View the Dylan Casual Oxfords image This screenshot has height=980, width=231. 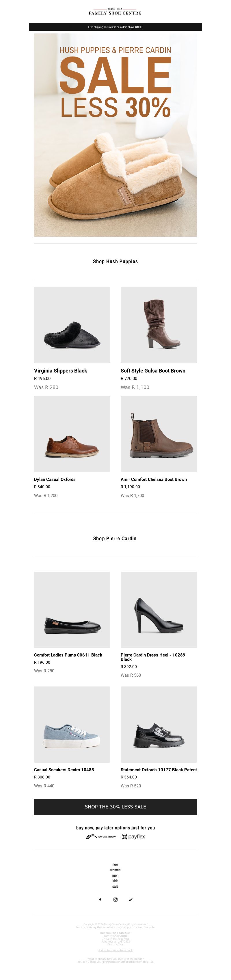pyautogui.click(x=72, y=434)
